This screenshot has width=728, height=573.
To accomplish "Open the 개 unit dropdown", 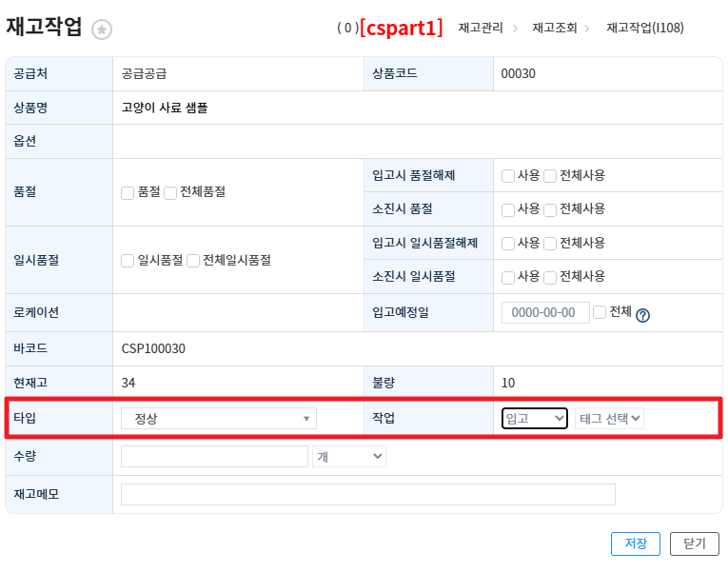I will pos(349,457).
